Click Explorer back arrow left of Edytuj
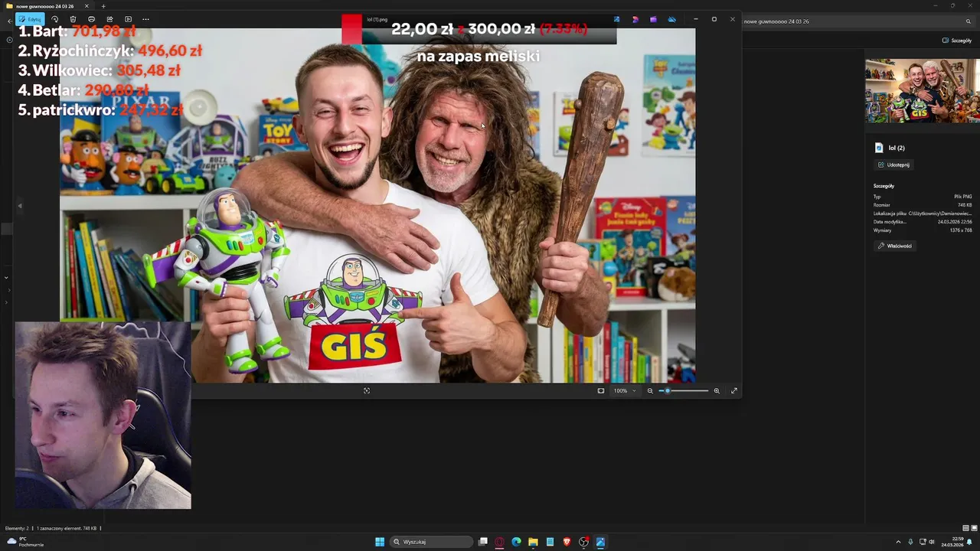This screenshot has height=551, width=980. tap(9, 21)
